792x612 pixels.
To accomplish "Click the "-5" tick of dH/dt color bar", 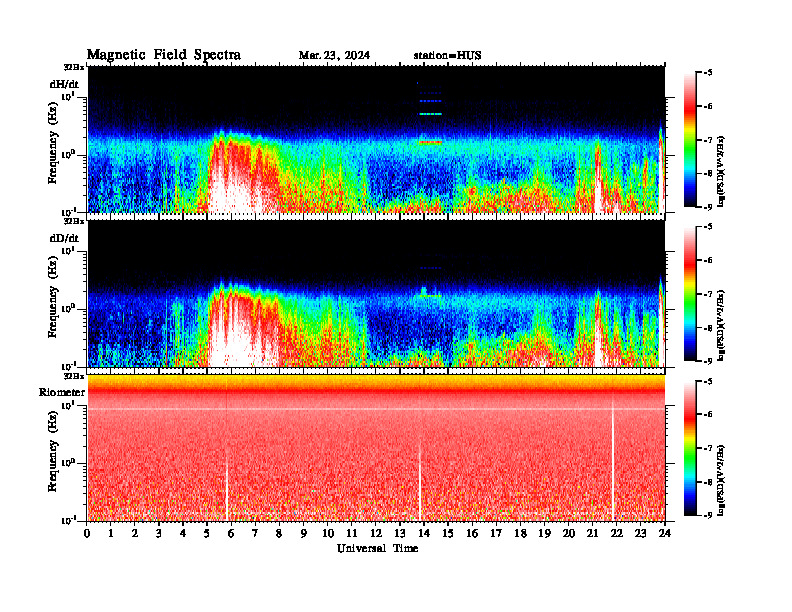I will (709, 73).
